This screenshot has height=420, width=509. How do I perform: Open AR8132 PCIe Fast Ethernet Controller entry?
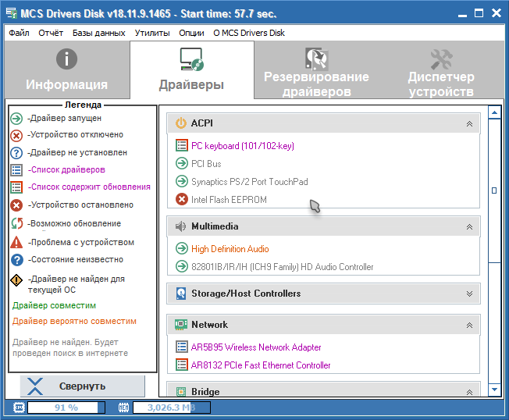(260, 365)
